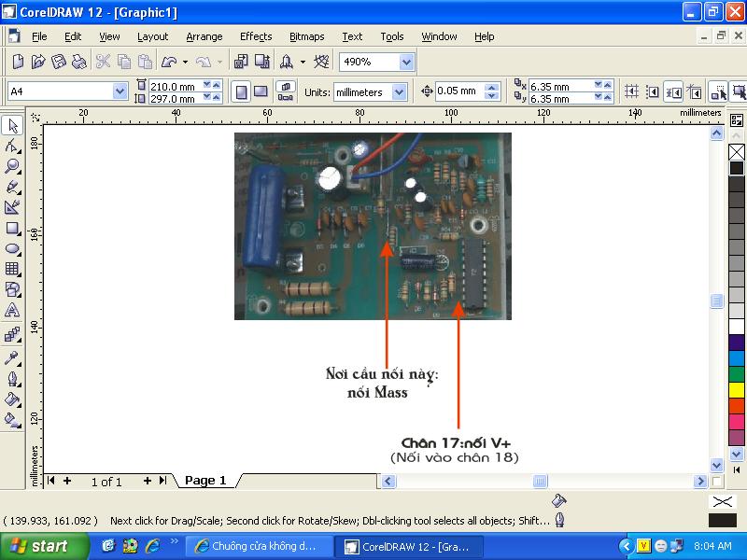This screenshot has height=560, width=747.
Task: Click the Import icon
Action: click(241, 62)
